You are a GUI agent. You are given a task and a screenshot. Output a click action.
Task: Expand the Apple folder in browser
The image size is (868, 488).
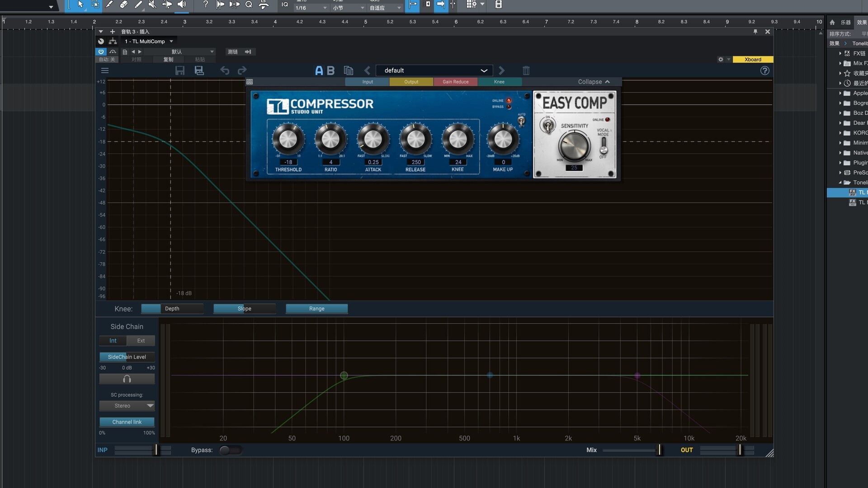tap(840, 93)
